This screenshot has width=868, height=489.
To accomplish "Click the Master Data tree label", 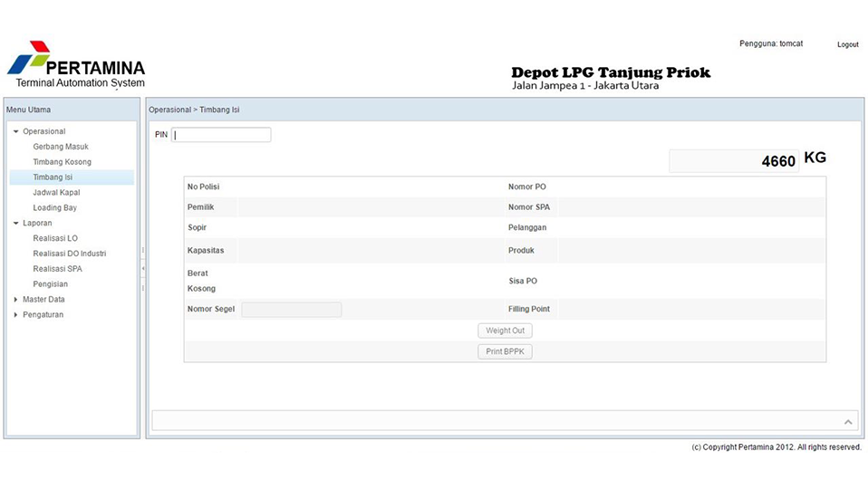I will 43,300.
